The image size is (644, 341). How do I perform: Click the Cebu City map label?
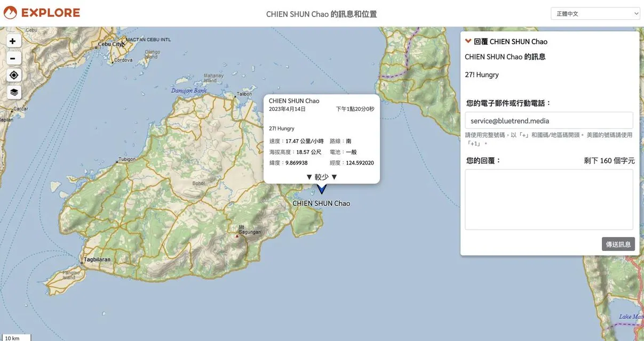click(111, 44)
